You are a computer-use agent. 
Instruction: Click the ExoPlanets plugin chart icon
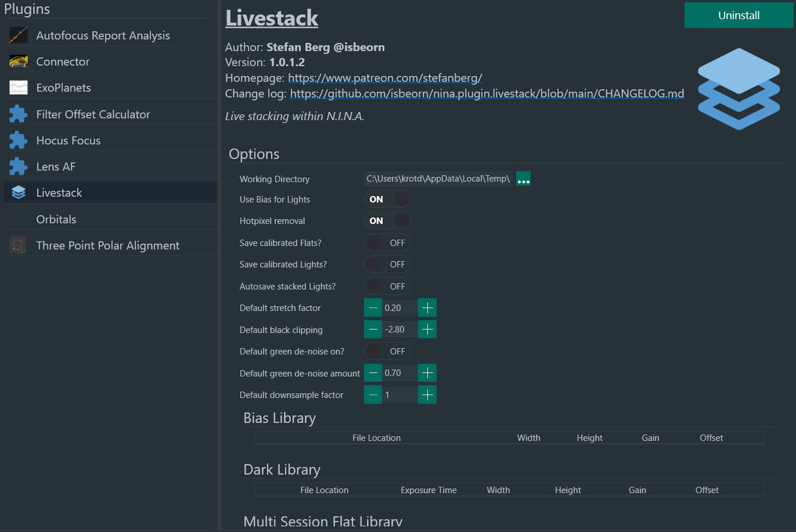coord(19,88)
